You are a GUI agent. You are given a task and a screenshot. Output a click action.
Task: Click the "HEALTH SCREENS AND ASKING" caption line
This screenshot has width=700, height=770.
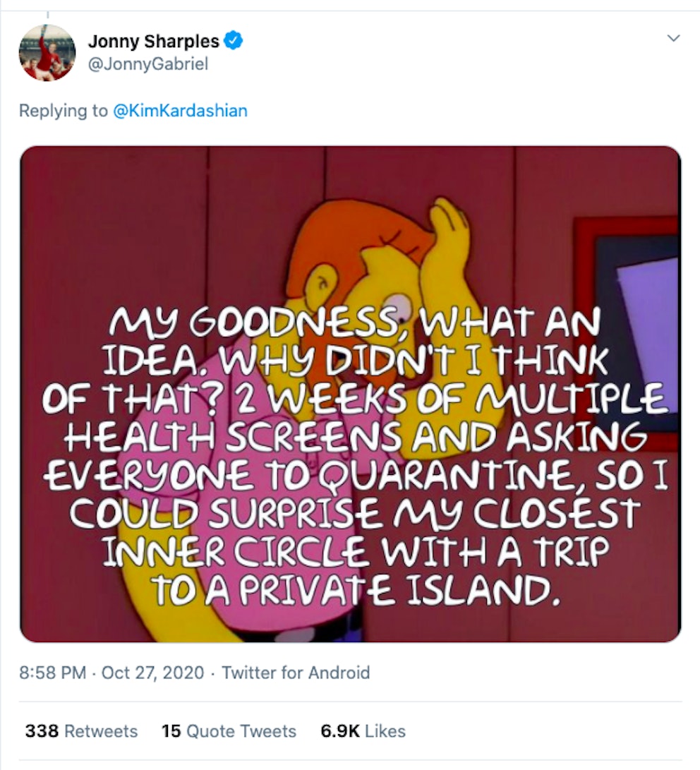point(354,440)
